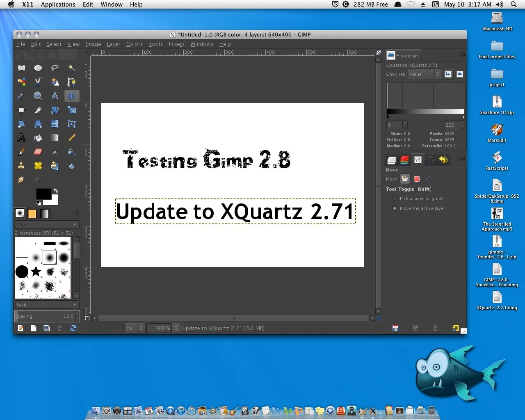This screenshot has height=420, width=525.
Task: Select the Free Select lasso tool
Action: [x=55, y=68]
